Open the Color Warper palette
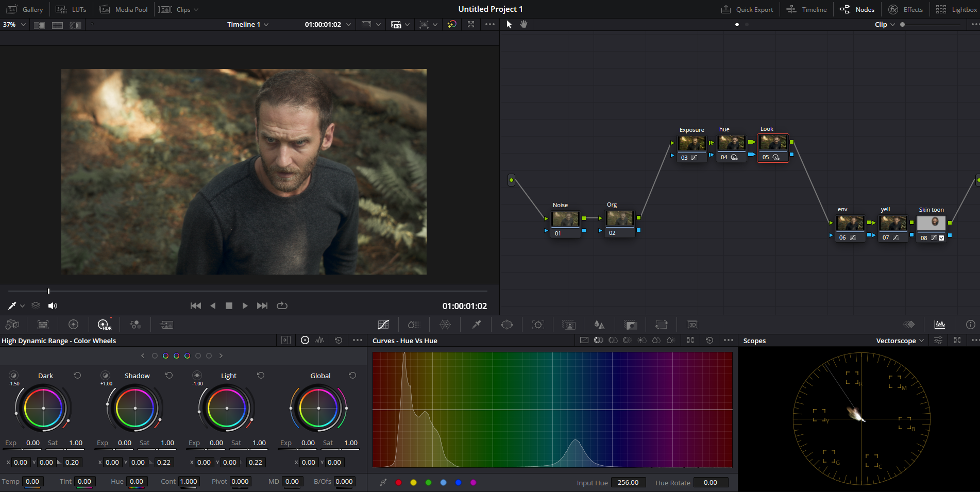The height and width of the screenshot is (492, 980). (445, 325)
